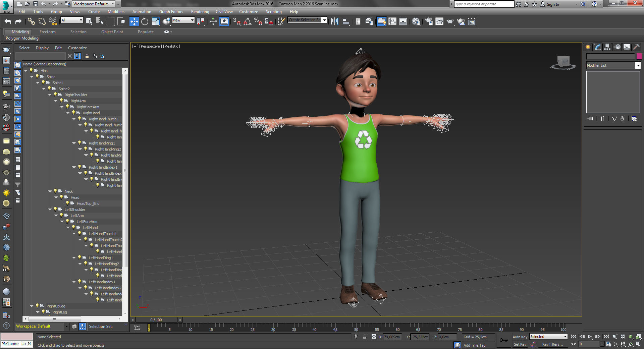Click the Redo arrow in main toolbar

click(x=19, y=21)
